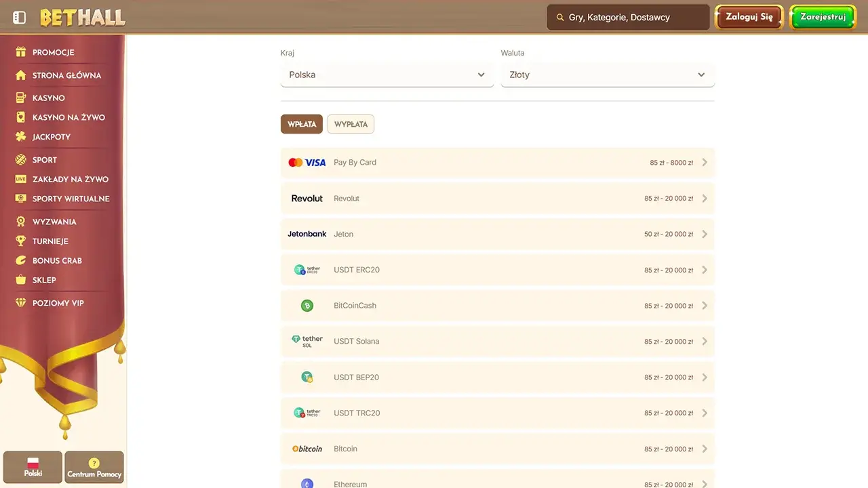Open Zakłady na Żywo live icon
The width and height of the screenshot is (868, 488).
[x=20, y=179]
